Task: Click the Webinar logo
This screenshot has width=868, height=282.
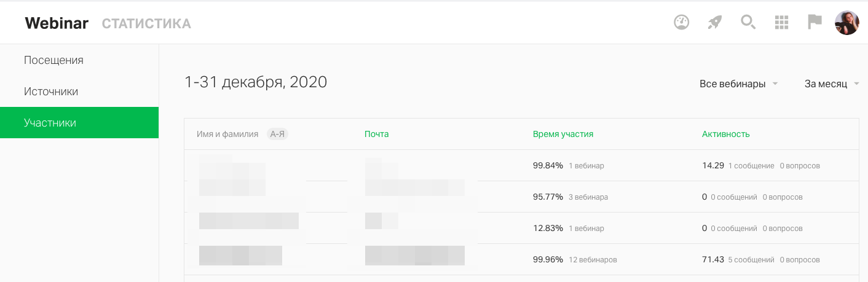Action: pyautogui.click(x=57, y=23)
